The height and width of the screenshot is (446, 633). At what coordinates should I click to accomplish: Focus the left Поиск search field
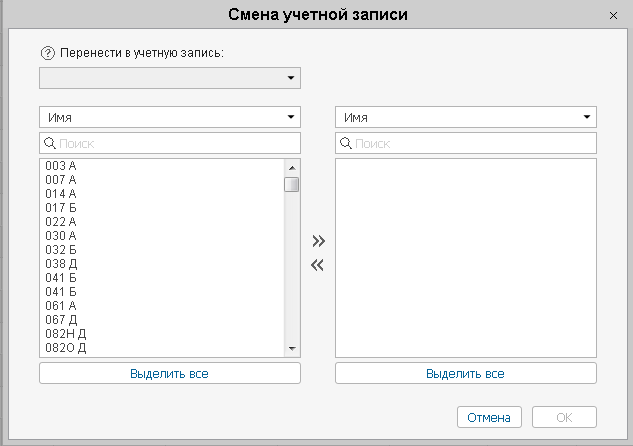point(170,143)
